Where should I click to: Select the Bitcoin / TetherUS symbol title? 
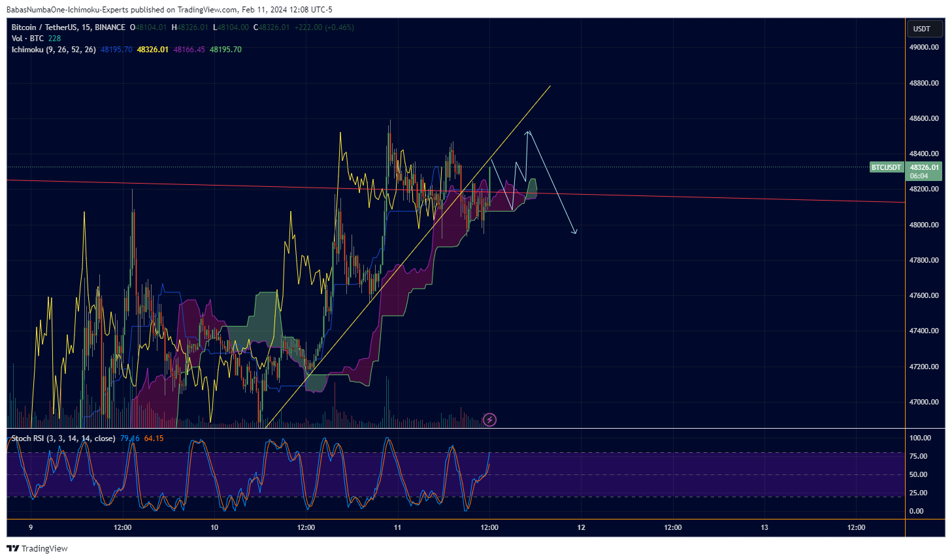tap(68, 27)
